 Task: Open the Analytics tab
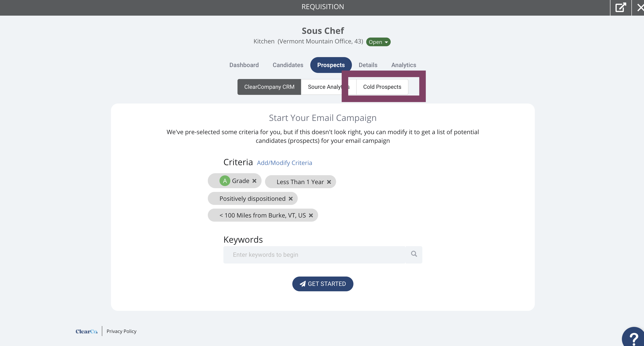coord(403,65)
